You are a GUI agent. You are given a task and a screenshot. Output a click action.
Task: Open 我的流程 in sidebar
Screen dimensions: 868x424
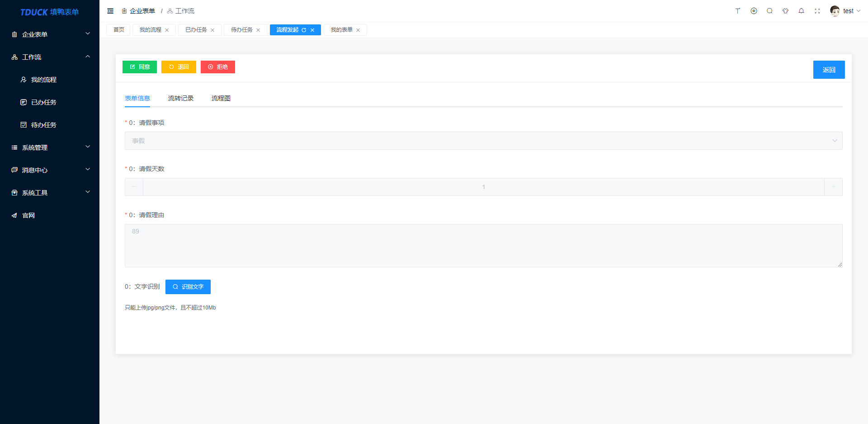click(x=50, y=79)
